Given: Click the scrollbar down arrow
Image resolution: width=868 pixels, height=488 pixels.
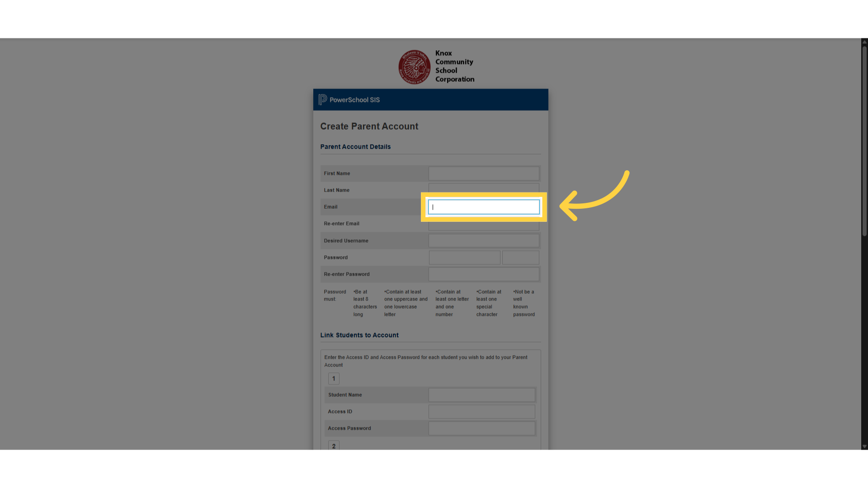Looking at the screenshot, I should coord(864,446).
